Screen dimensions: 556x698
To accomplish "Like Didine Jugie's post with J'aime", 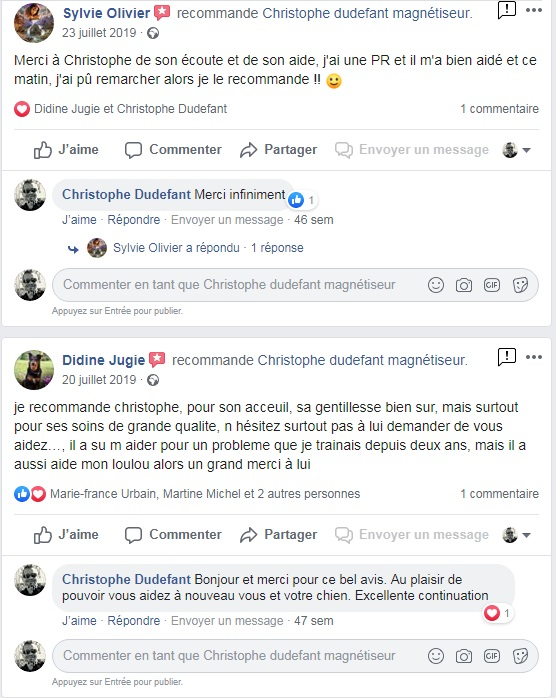I will (66, 535).
